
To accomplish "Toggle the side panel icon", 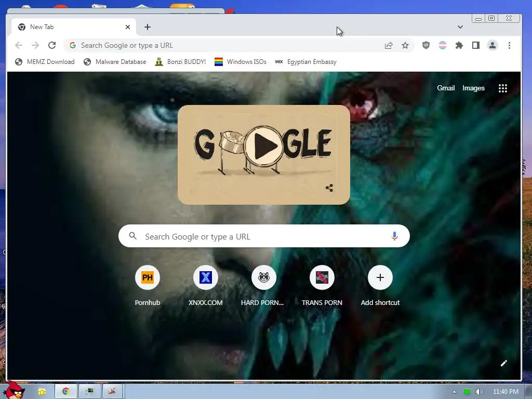I will pos(476,45).
